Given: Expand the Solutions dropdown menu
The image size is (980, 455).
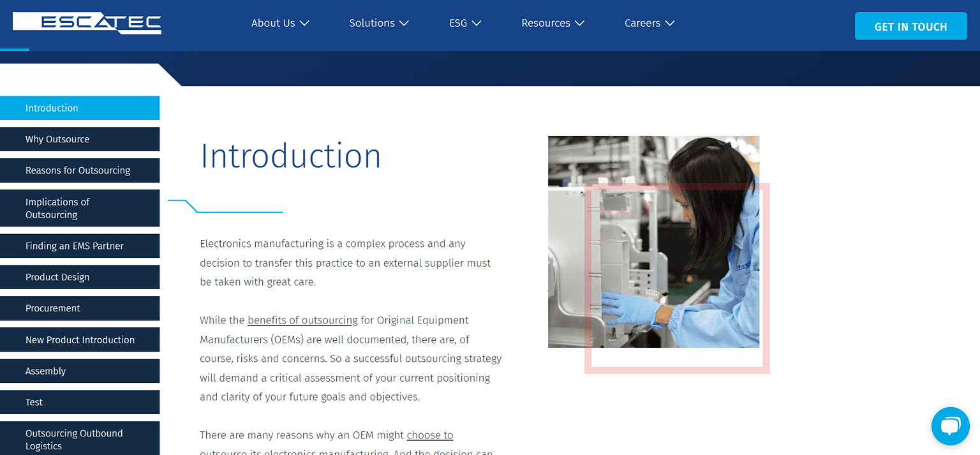Looking at the screenshot, I should pyautogui.click(x=378, y=23).
